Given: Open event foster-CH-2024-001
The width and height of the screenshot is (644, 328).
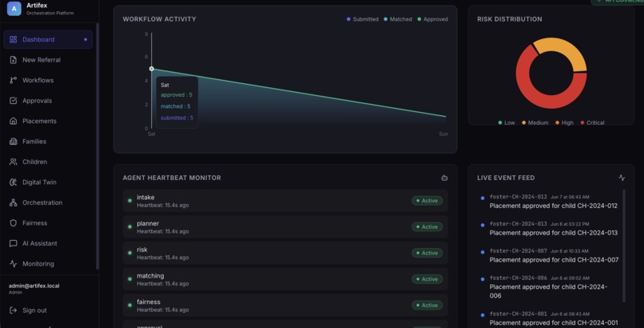Looking at the screenshot, I should 550,318.
